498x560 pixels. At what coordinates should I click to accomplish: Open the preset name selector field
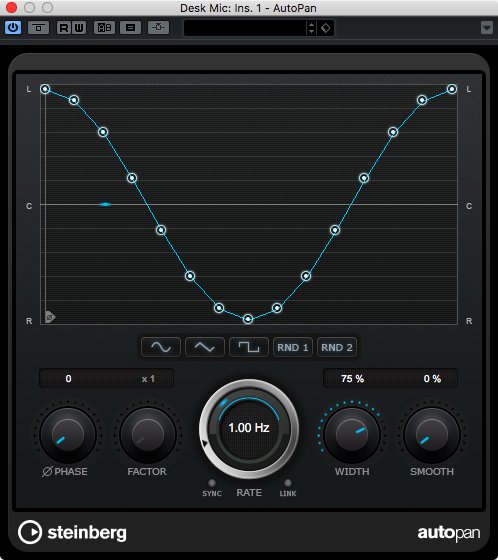click(x=245, y=28)
